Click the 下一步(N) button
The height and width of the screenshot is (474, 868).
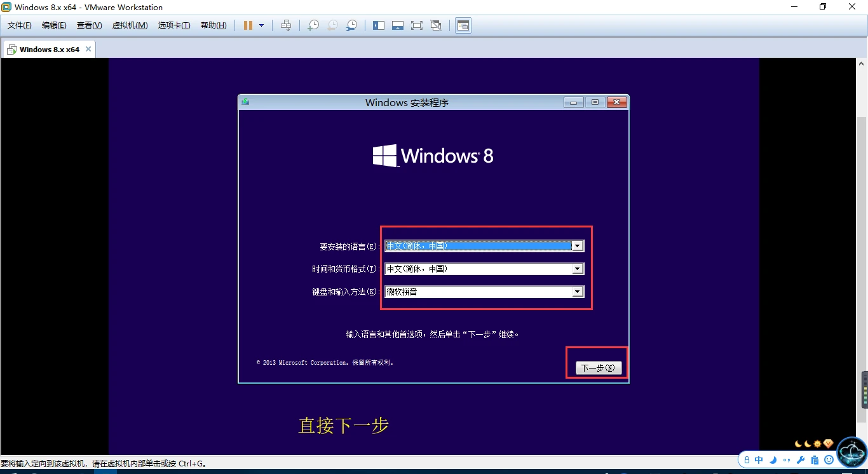(599, 368)
